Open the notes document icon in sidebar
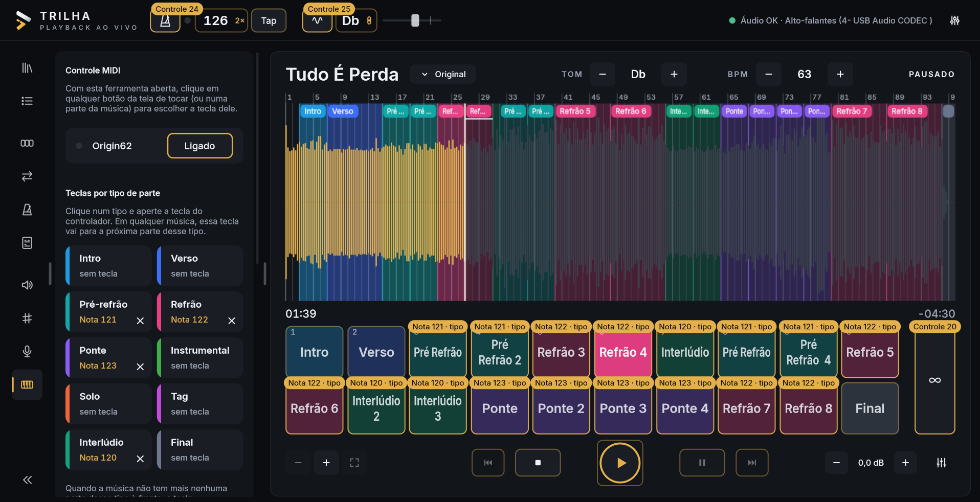 (x=27, y=243)
